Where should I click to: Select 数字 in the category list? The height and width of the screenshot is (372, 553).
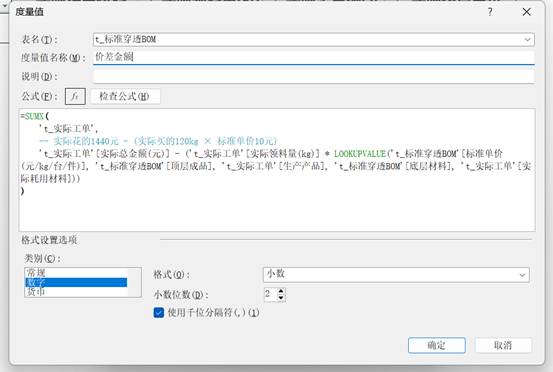click(76, 282)
